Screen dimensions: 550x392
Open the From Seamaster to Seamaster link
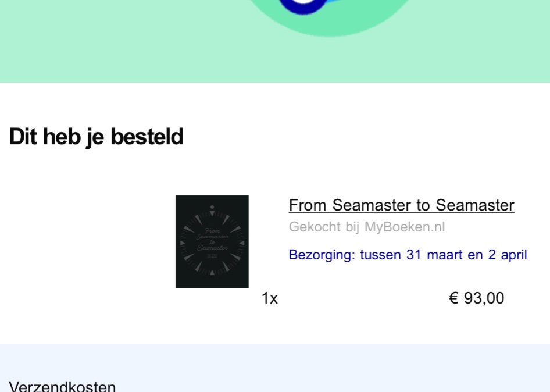tap(401, 205)
